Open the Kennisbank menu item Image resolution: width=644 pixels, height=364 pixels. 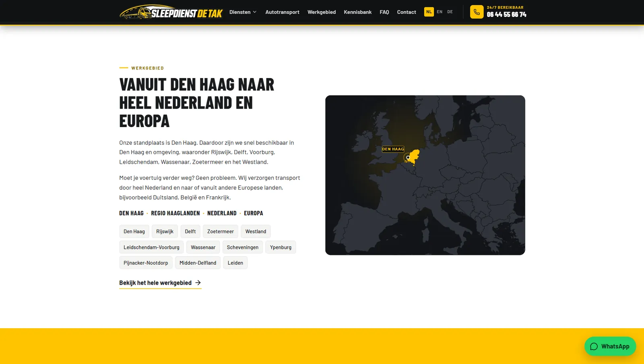point(357,12)
